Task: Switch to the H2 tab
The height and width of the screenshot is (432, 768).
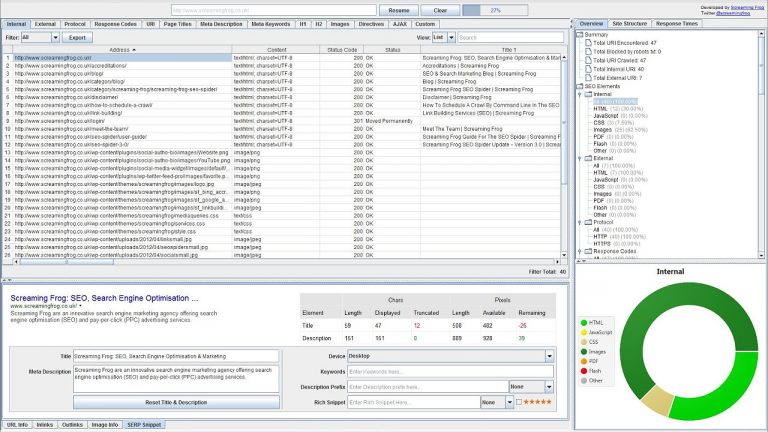Action: [318, 24]
